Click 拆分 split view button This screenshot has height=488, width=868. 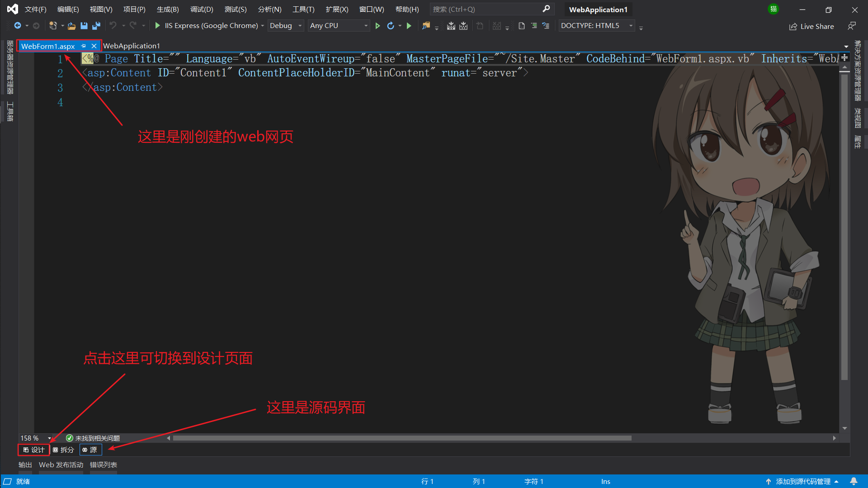(64, 449)
